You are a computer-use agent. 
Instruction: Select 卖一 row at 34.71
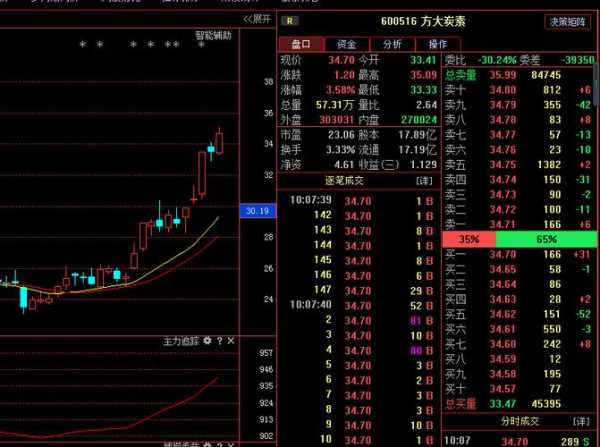tap(518, 224)
